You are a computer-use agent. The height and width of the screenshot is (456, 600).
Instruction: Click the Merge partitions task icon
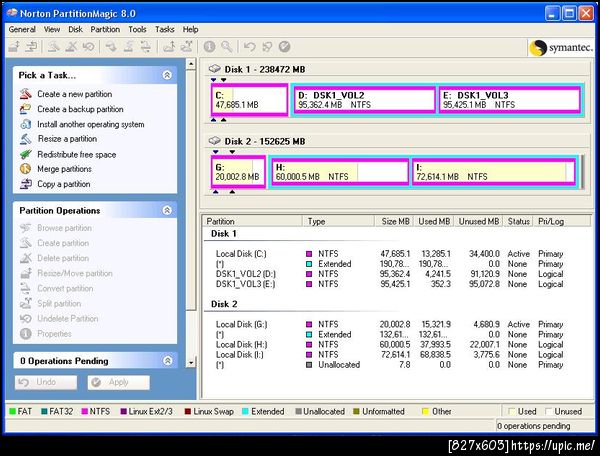pos(26,169)
